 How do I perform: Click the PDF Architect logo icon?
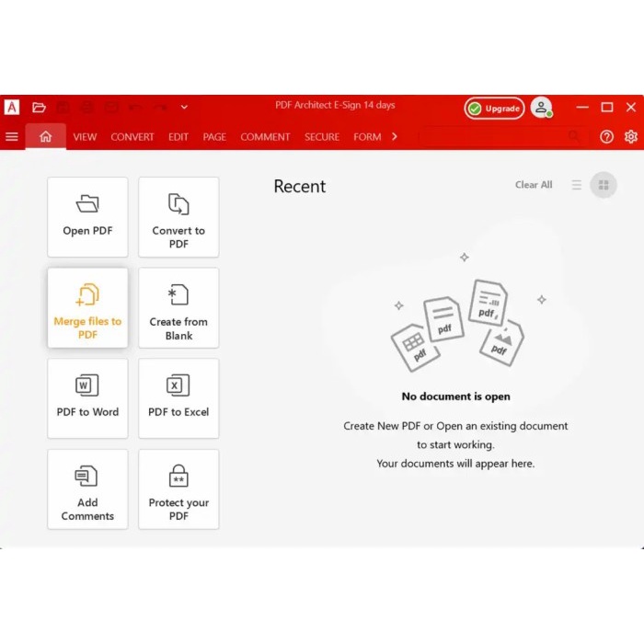tap(11, 108)
